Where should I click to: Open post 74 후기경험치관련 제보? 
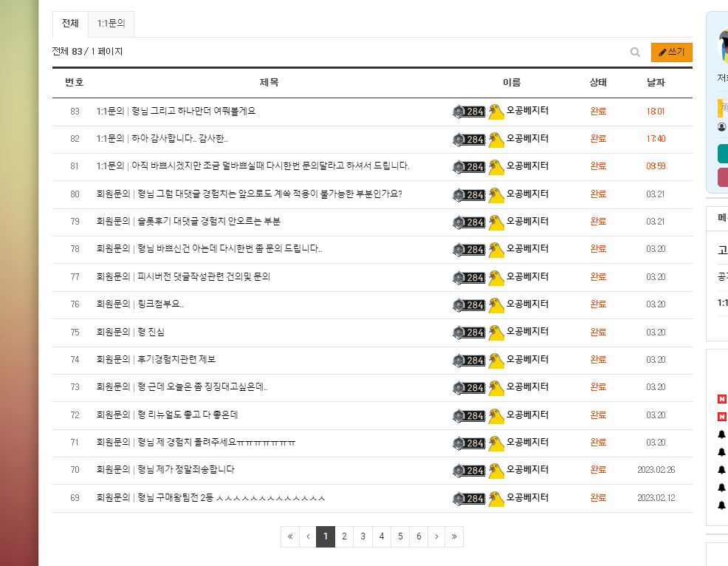click(x=156, y=360)
